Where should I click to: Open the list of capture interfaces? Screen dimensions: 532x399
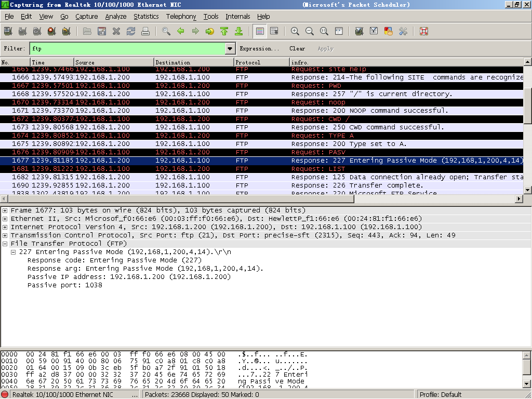pos(8,31)
